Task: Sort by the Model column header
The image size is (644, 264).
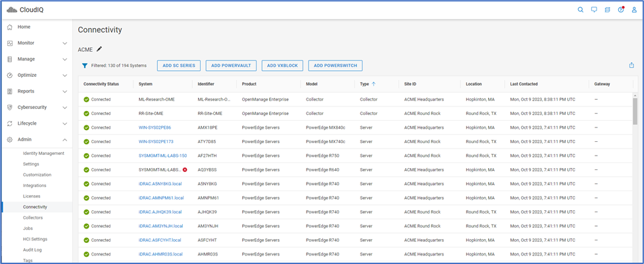Action: [x=312, y=84]
